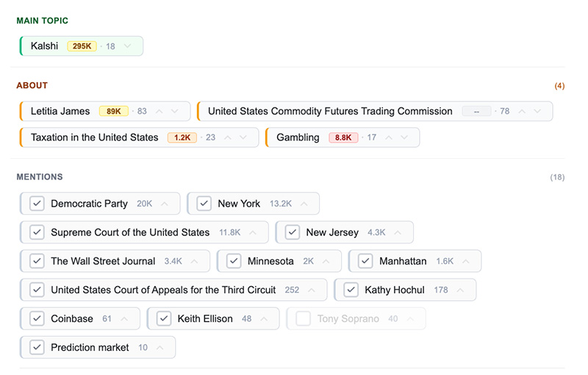Click the Gambling 8.8K badge
This screenshot has width=588, height=375.
coord(343,137)
